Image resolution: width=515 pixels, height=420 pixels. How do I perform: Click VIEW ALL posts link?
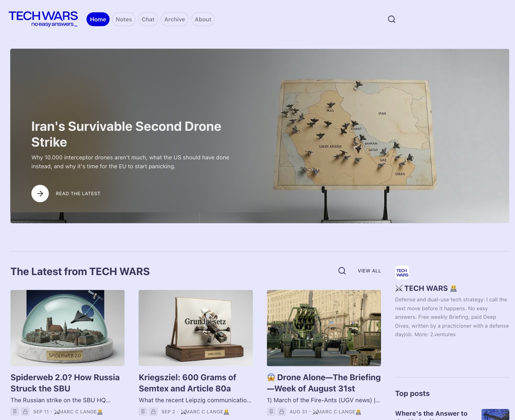click(x=369, y=271)
